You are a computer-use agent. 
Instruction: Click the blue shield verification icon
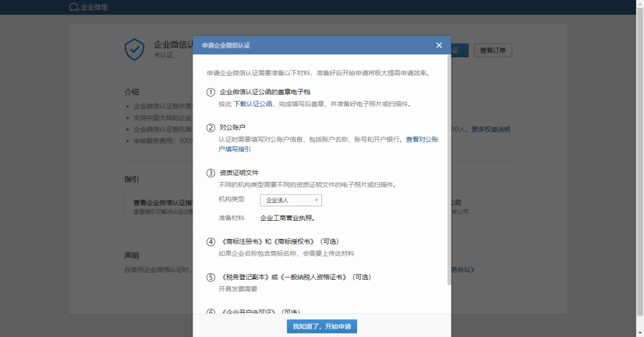coord(134,50)
